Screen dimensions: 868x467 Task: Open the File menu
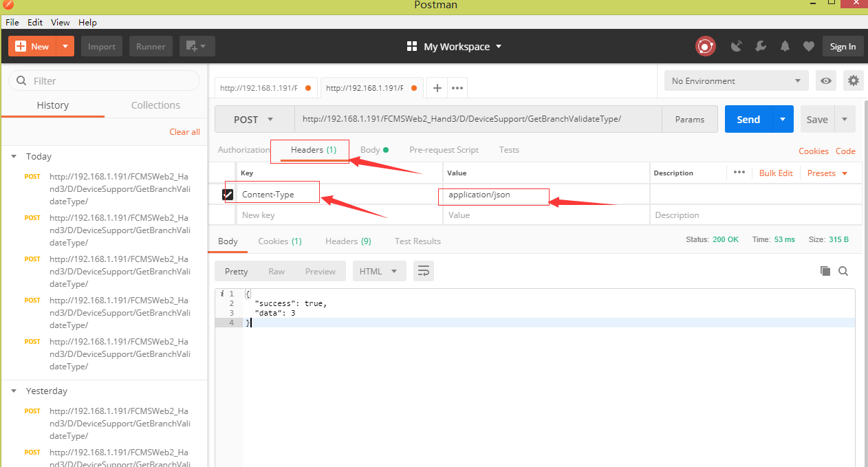click(12, 22)
